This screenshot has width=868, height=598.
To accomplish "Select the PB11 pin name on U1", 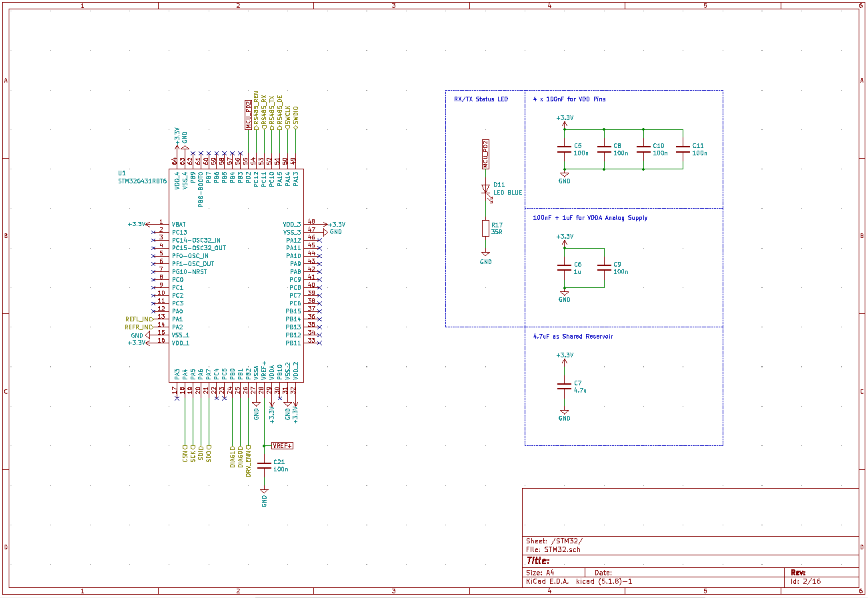I will 293,343.
